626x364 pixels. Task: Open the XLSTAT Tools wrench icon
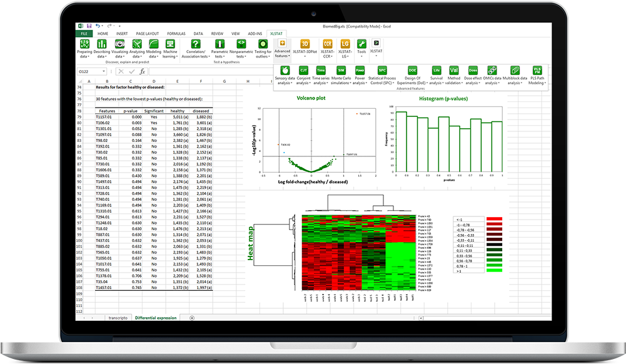click(x=361, y=44)
